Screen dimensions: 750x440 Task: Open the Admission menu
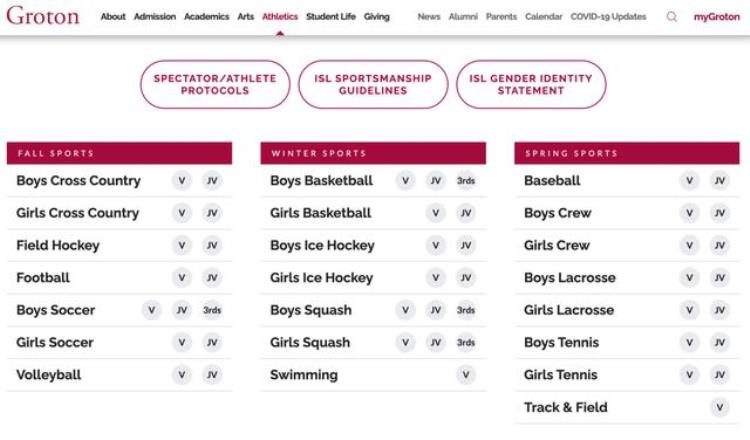point(154,17)
